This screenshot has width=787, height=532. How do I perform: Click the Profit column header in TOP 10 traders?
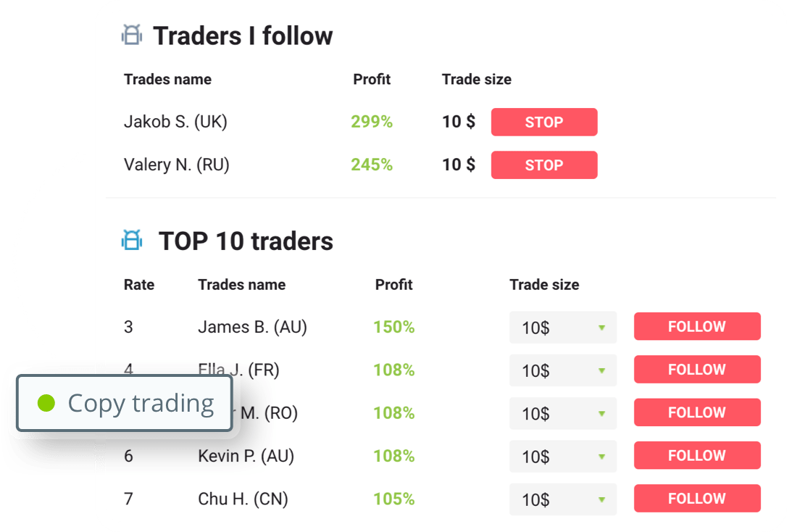[x=394, y=285]
